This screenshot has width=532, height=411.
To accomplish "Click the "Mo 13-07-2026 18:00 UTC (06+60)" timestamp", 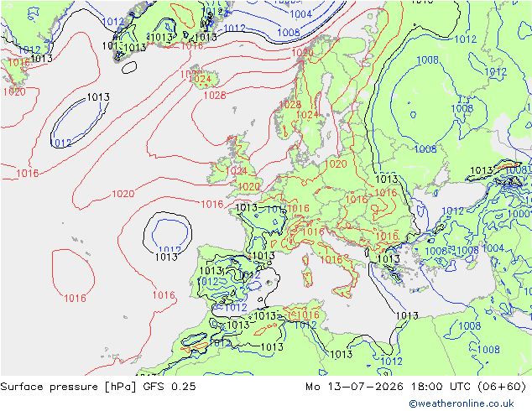I will click(x=415, y=387).
